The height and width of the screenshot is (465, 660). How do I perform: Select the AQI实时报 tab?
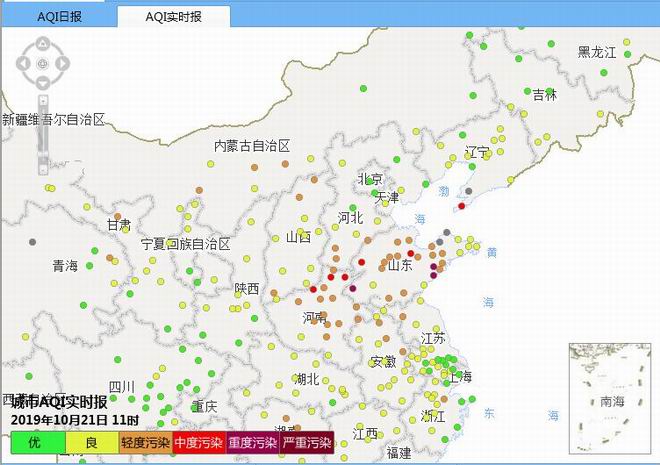(173, 17)
